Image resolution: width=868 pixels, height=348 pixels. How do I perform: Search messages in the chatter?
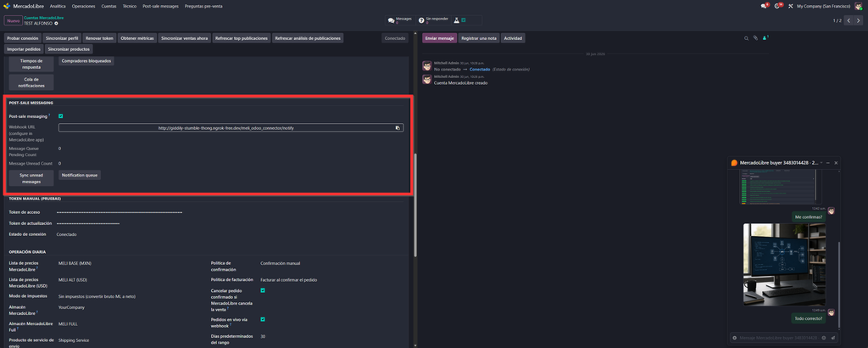(x=746, y=38)
